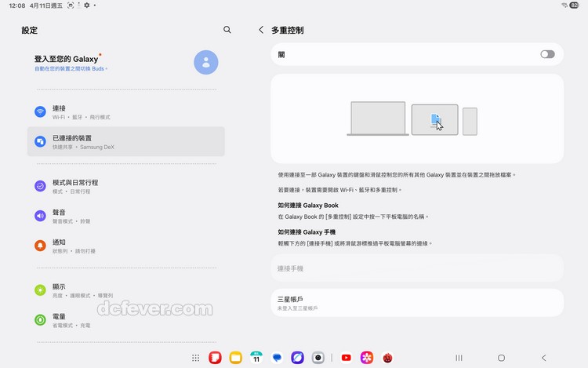Open Calendar app showing 11
The image size is (588, 368).
tap(256, 358)
